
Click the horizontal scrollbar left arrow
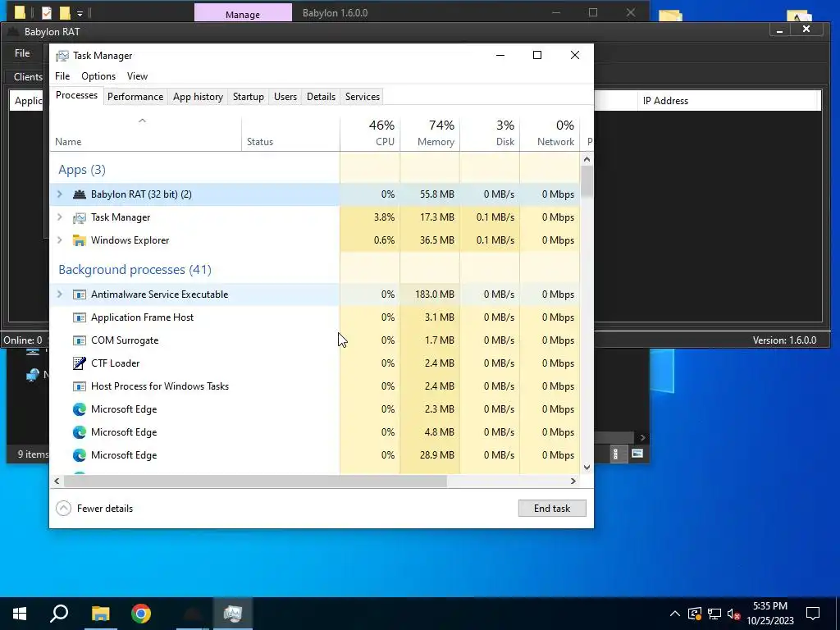(x=57, y=481)
